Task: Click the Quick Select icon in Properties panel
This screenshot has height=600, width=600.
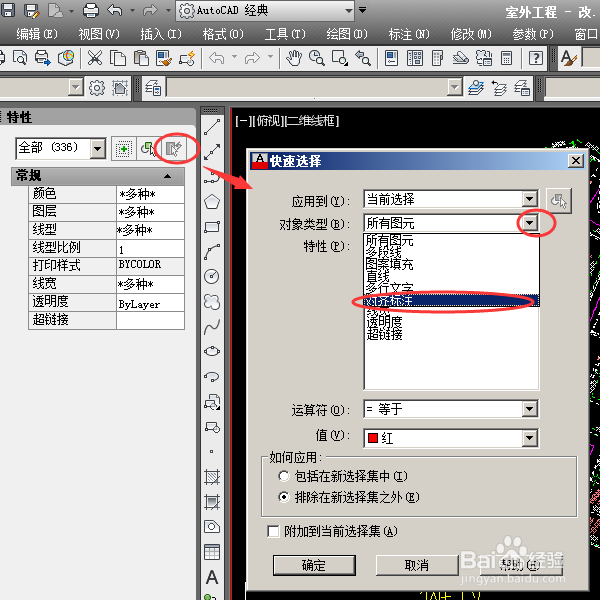Action: point(173,148)
